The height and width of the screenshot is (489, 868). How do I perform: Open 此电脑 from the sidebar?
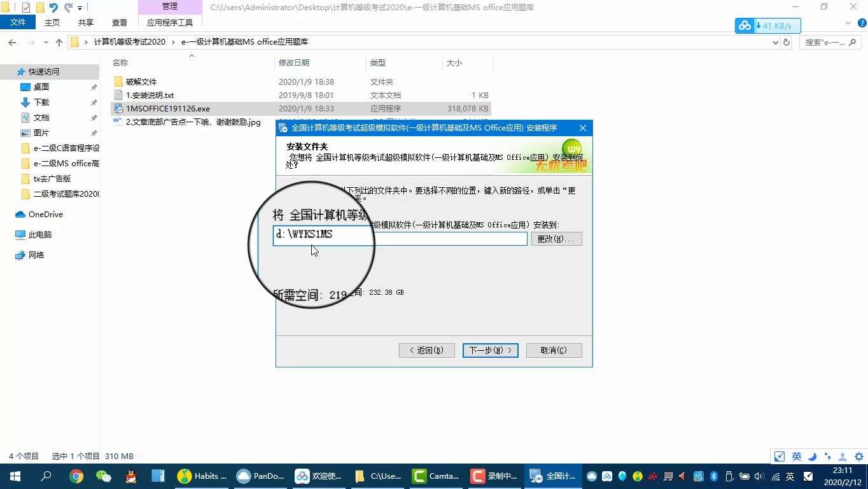[x=40, y=234]
